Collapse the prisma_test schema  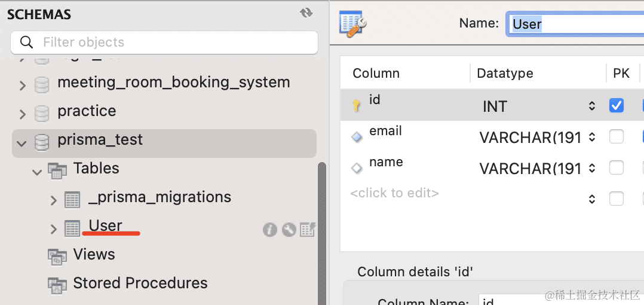[22, 143]
